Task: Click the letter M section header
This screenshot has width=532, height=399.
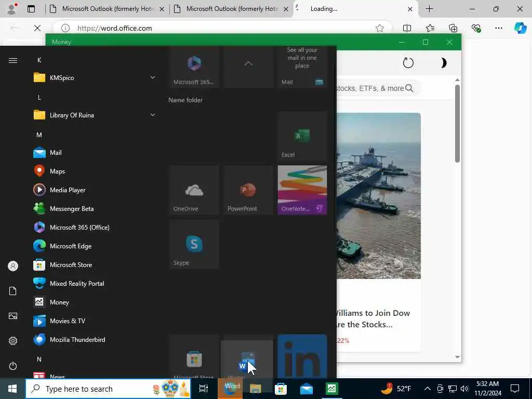Action: pos(39,135)
